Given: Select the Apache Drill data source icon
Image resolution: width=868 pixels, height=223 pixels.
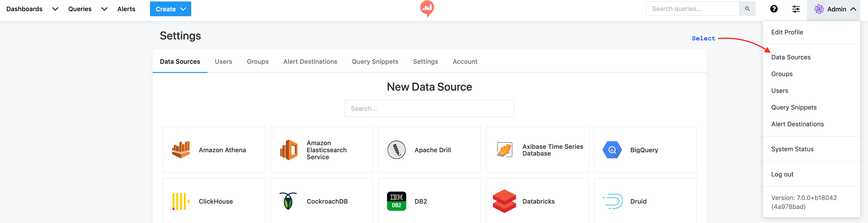Looking at the screenshot, I should click(396, 150).
